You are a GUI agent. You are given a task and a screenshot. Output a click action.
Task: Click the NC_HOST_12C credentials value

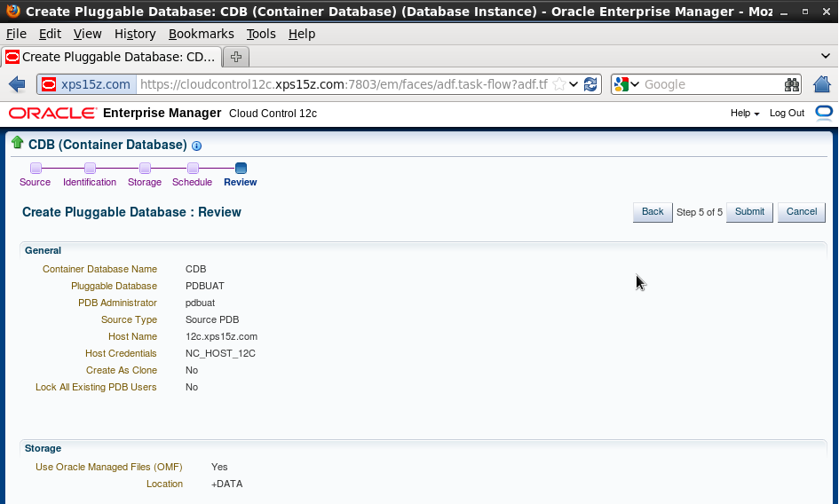(x=220, y=353)
